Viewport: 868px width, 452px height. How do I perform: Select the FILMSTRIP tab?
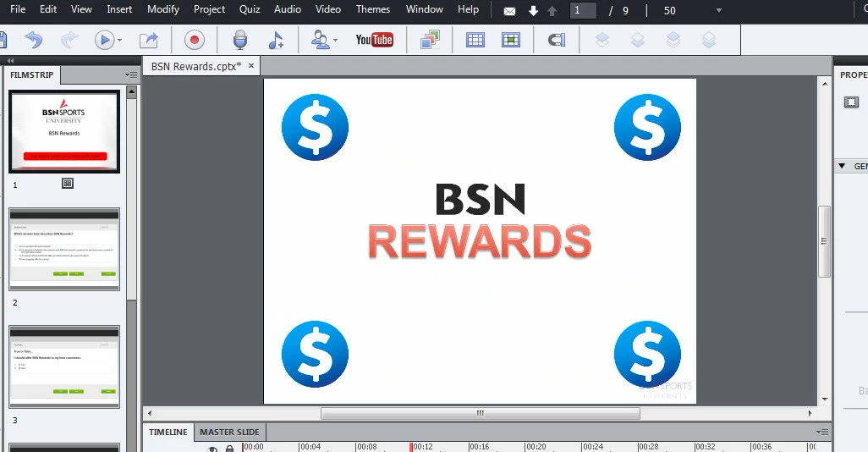point(31,74)
